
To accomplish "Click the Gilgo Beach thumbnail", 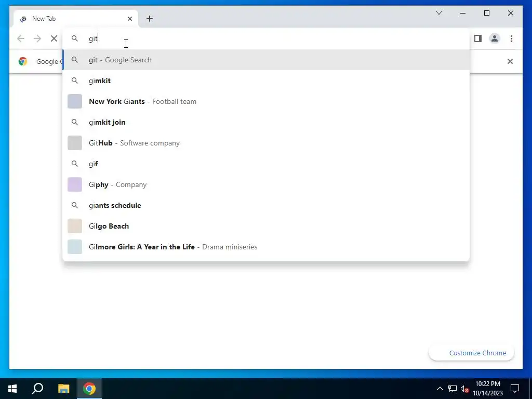I will [x=75, y=226].
